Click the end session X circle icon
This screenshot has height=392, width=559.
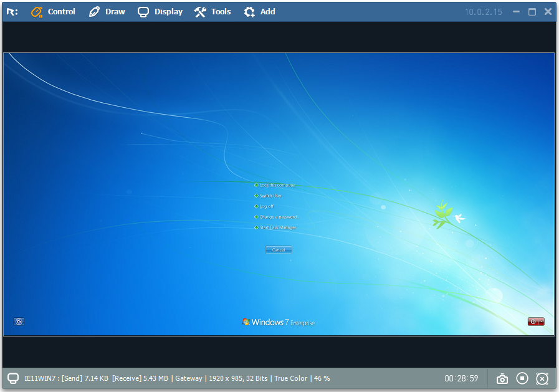(542, 378)
